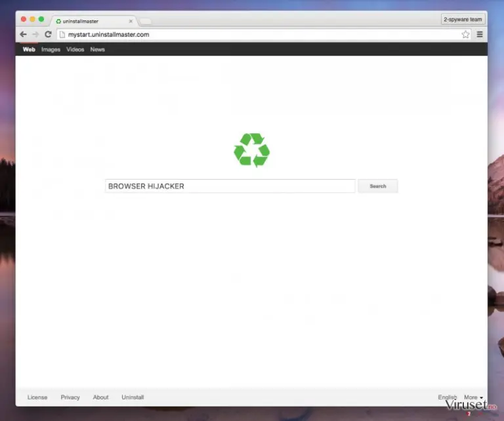Click the green recycle logo
The image size is (504, 421).
[252, 150]
